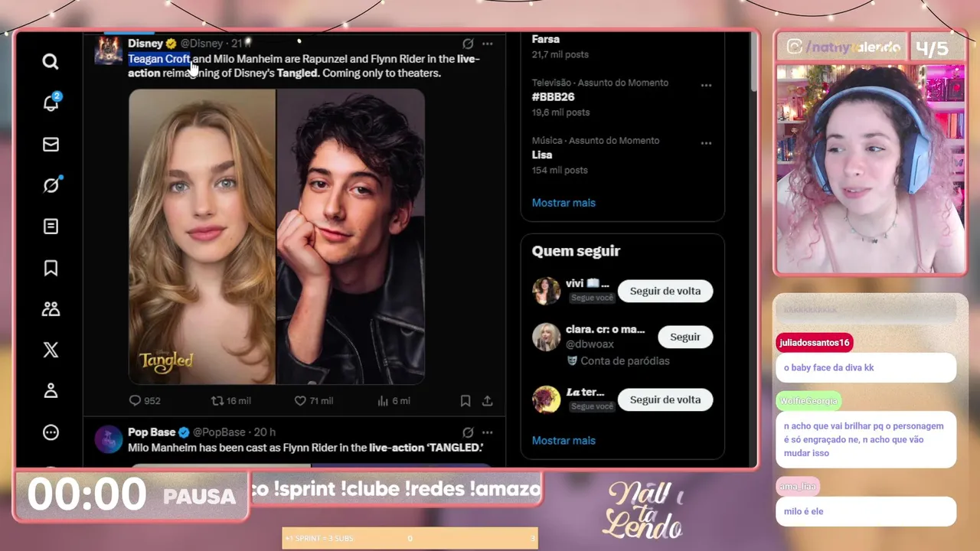
Task: Reply to the Disney post showing 952 comments
Action: pyautogui.click(x=145, y=400)
